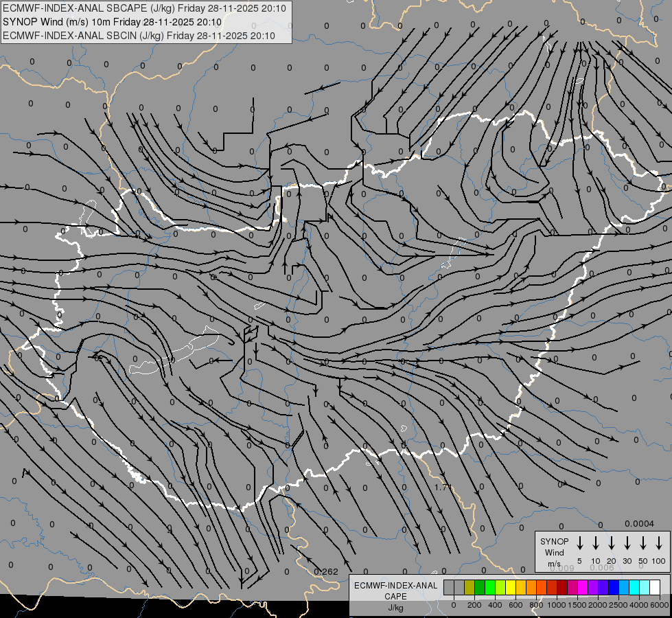Click the wind arrow above 30 m/s
Screen dimensions: 672x618
pyautogui.click(x=627, y=543)
